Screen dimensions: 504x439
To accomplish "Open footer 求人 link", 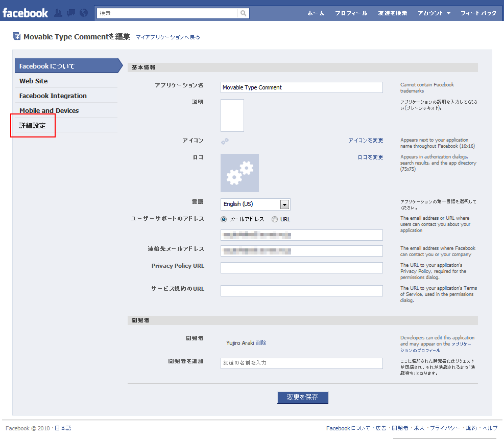I will tap(419, 428).
